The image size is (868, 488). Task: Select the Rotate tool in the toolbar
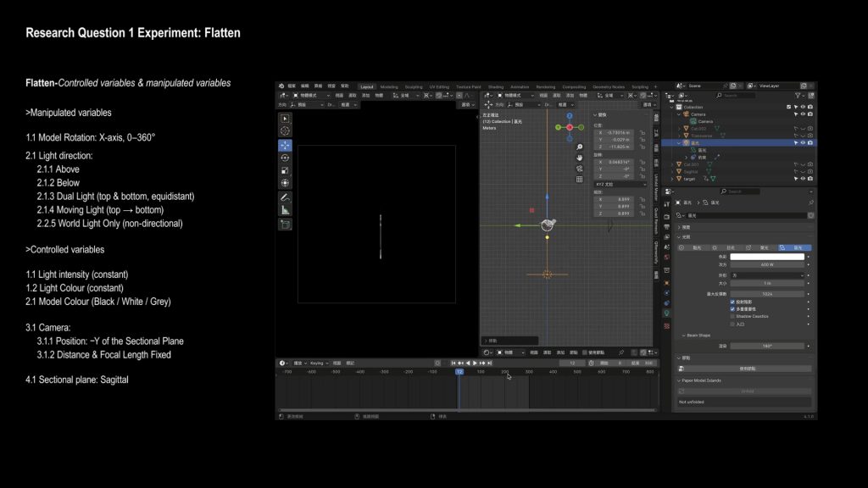(285, 158)
